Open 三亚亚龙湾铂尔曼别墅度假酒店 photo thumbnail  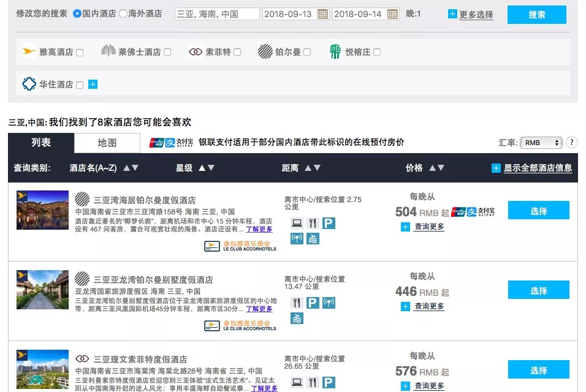point(43,289)
